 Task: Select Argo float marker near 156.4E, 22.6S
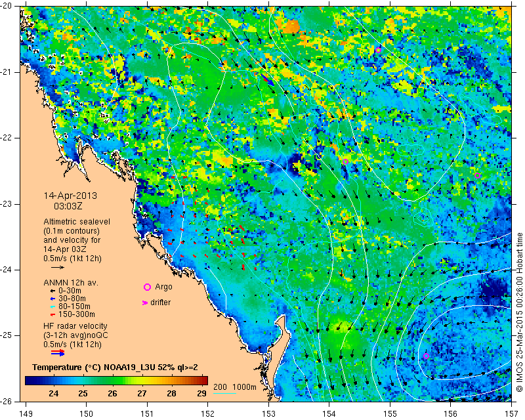tap(478, 175)
